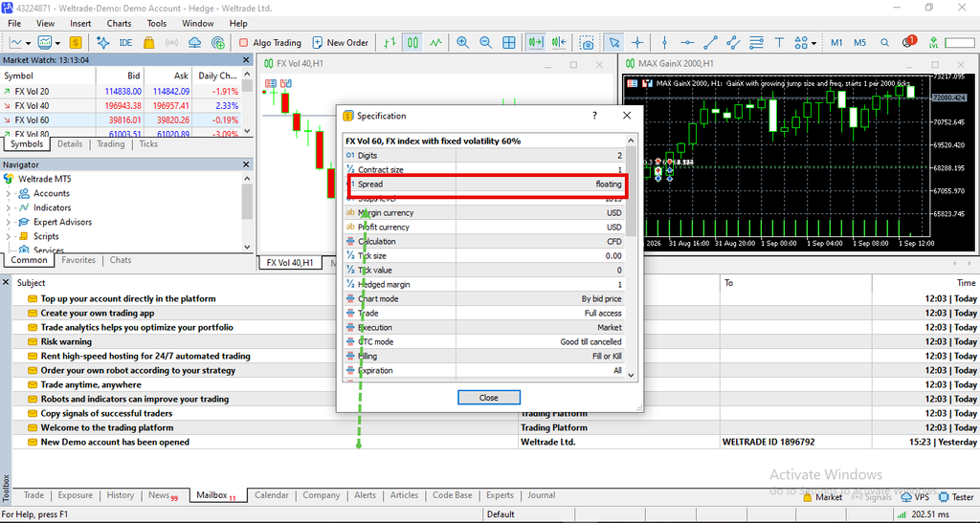Screen dimensions: 980x523
Task: Select the text label tool
Action: [x=779, y=42]
